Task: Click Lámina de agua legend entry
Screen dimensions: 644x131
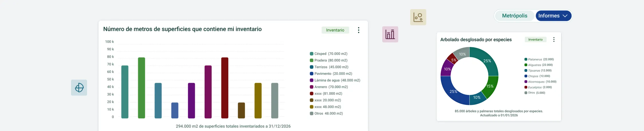Action: (x=335, y=80)
